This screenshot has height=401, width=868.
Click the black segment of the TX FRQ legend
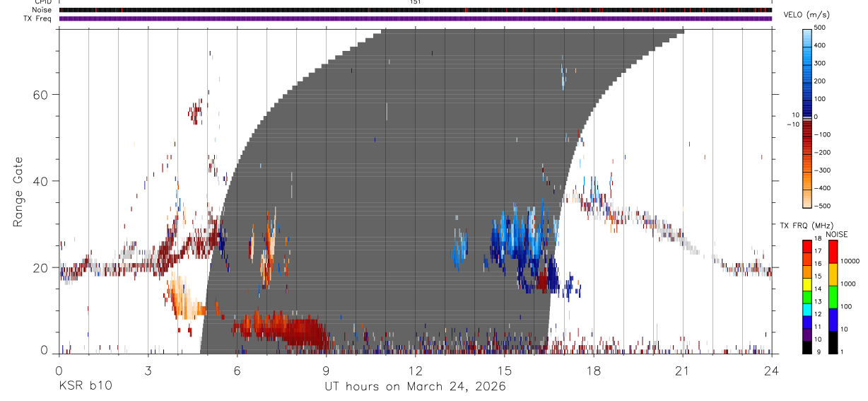point(807,347)
